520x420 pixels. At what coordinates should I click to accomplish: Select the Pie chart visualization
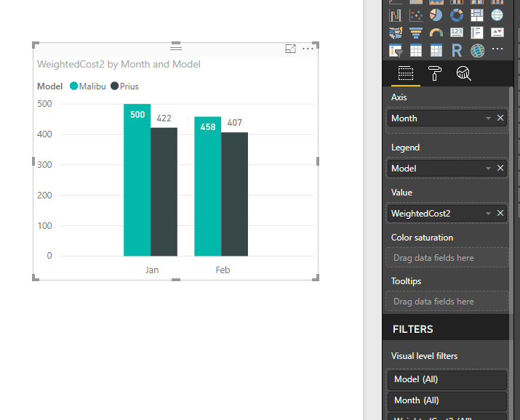[436, 15]
